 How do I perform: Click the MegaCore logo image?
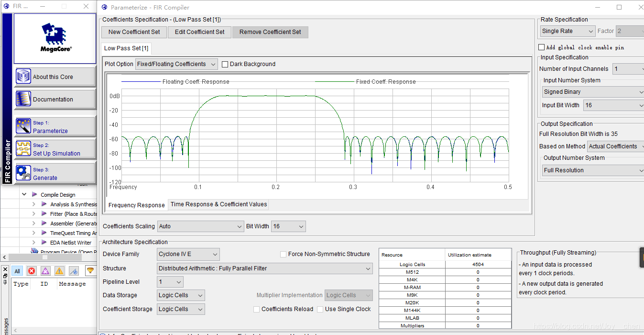pyautogui.click(x=55, y=38)
